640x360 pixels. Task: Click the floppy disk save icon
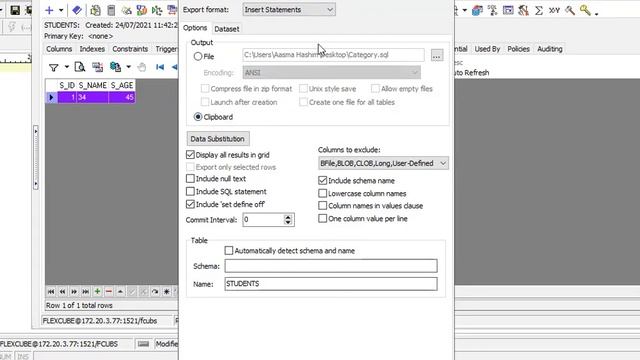click(x=15, y=10)
